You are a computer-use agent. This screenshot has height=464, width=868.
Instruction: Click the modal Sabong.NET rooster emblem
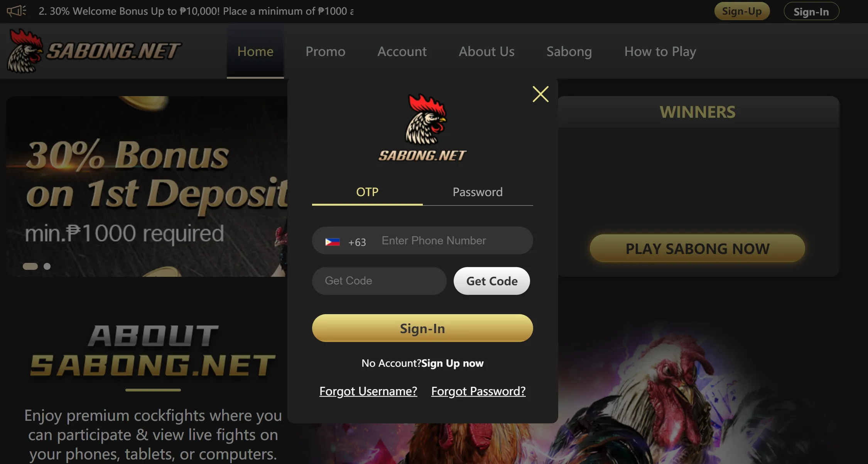coord(422,125)
